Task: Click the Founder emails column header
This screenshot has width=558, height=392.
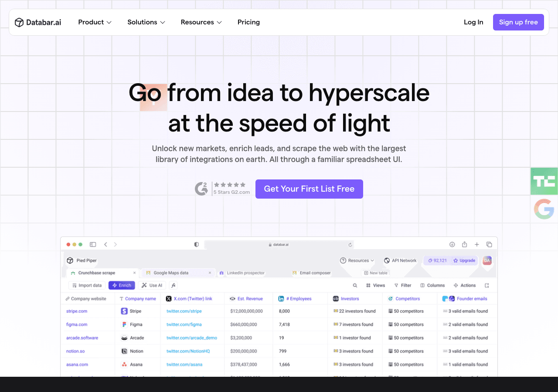Action: click(467, 299)
